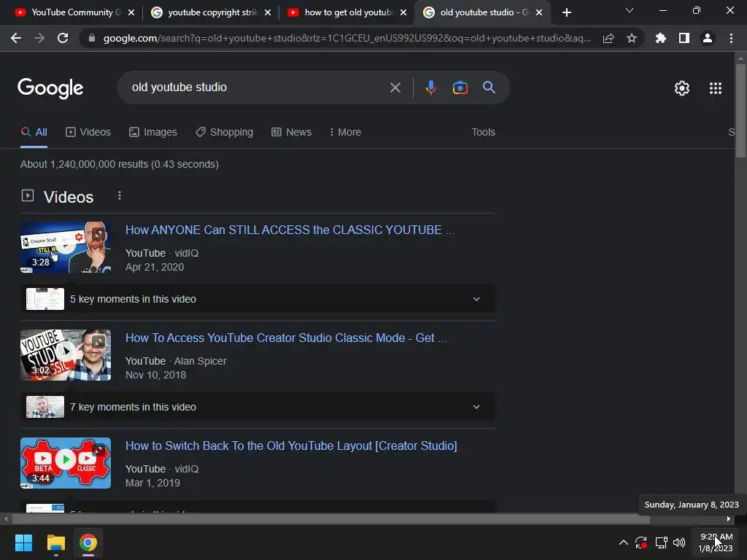The image size is (747, 560).
Task: Open How ANYONE Can STILL ACCESS CLASSIC YOUTUBE link
Action: coord(290,230)
